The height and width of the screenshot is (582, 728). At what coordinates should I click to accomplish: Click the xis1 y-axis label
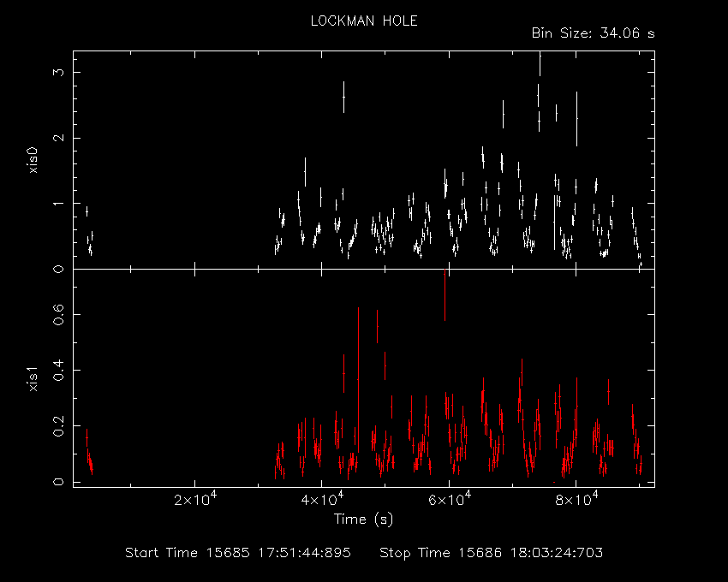point(33,378)
